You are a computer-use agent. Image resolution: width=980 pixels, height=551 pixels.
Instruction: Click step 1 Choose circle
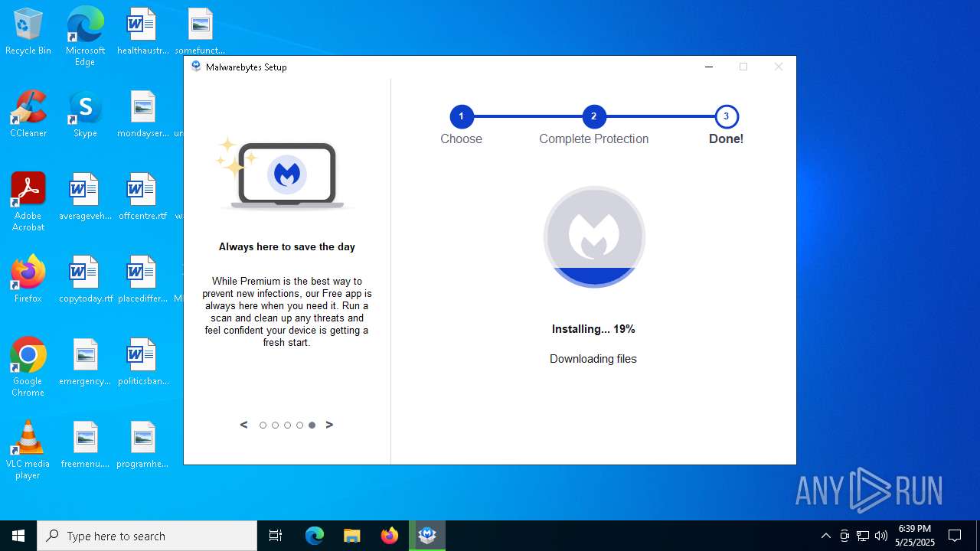click(x=461, y=117)
